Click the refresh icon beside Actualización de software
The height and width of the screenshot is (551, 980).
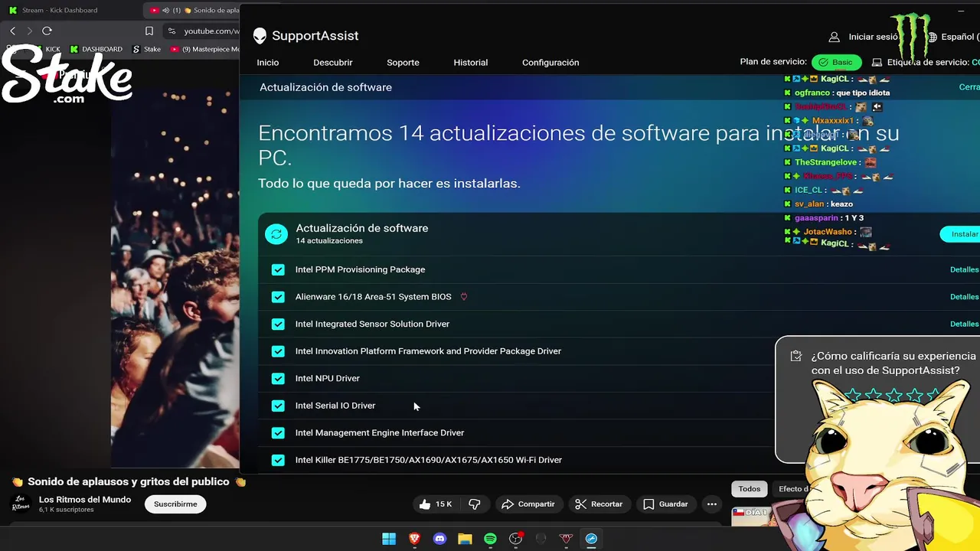276,234
